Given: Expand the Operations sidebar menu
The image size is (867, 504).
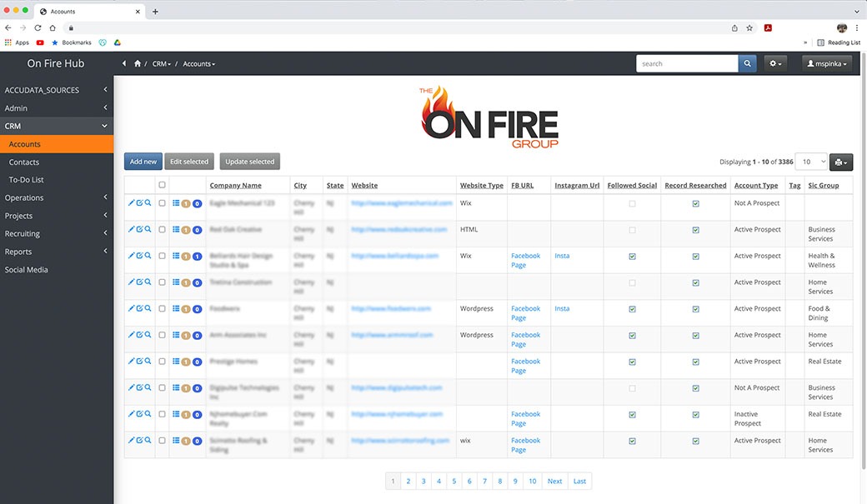Looking at the screenshot, I should 56,197.
